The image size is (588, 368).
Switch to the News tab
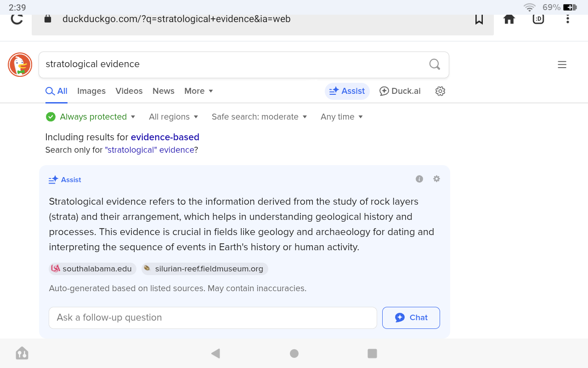164,91
